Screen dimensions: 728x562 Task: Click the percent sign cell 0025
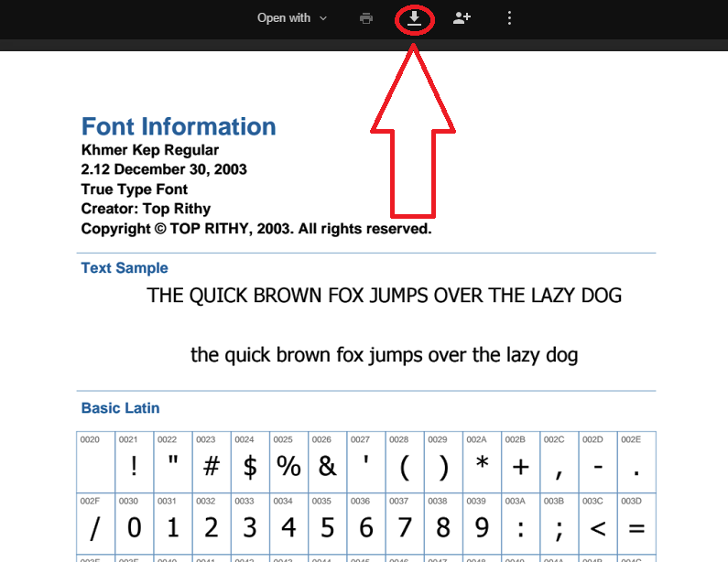coord(288,462)
